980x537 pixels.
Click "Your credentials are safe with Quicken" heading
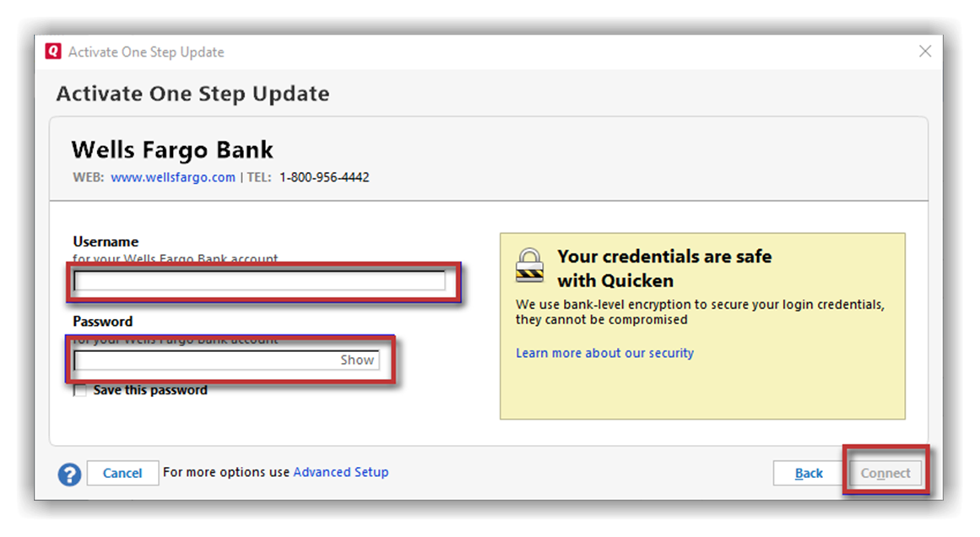tap(664, 268)
